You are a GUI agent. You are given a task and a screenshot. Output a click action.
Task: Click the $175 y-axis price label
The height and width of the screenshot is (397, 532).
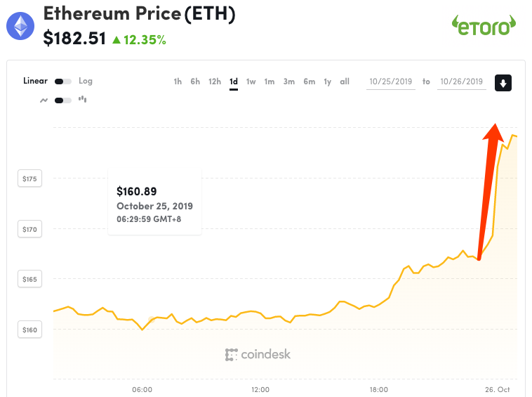pyautogui.click(x=29, y=179)
